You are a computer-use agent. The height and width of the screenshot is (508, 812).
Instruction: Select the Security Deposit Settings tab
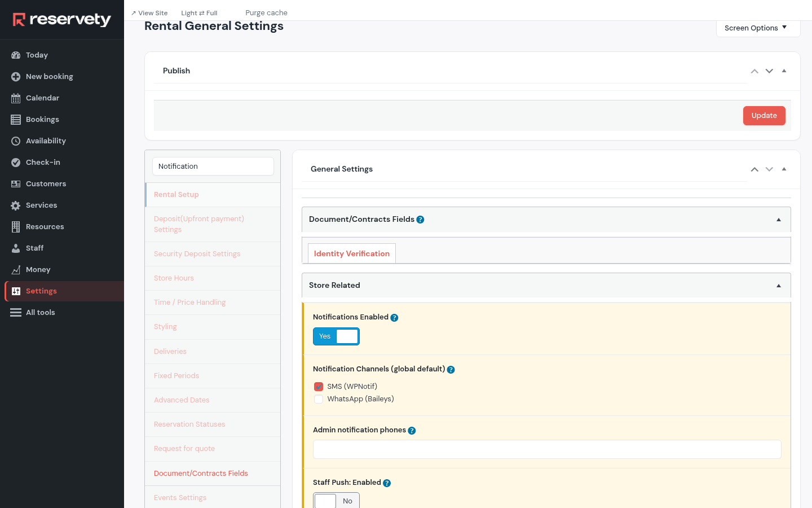[x=213, y=254]
